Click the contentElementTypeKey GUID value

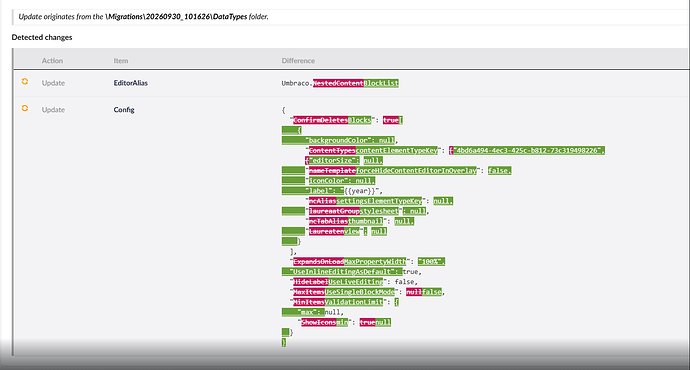[x=527, y=150]
